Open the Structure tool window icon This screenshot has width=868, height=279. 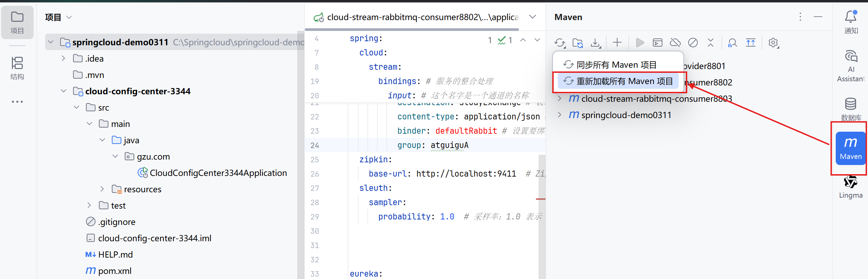17,68
